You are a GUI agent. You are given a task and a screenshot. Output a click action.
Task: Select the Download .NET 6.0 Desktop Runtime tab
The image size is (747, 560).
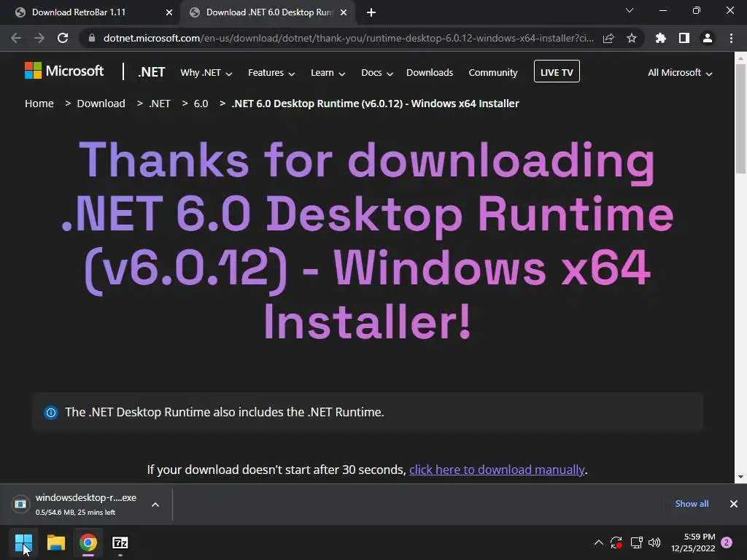(x=268, y=12)
